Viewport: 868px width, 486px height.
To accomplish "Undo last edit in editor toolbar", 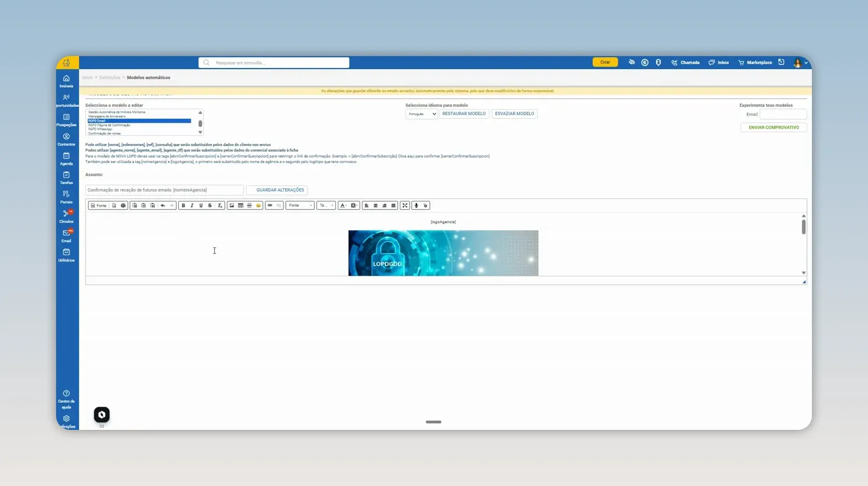I will coord(163,206).
